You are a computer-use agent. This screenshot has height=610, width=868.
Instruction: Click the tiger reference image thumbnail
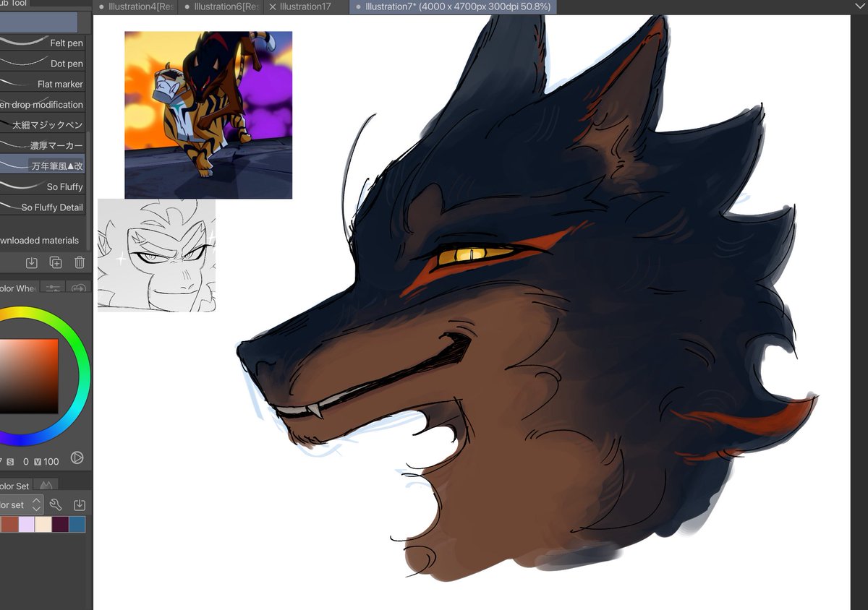click(x=208, y=115)
